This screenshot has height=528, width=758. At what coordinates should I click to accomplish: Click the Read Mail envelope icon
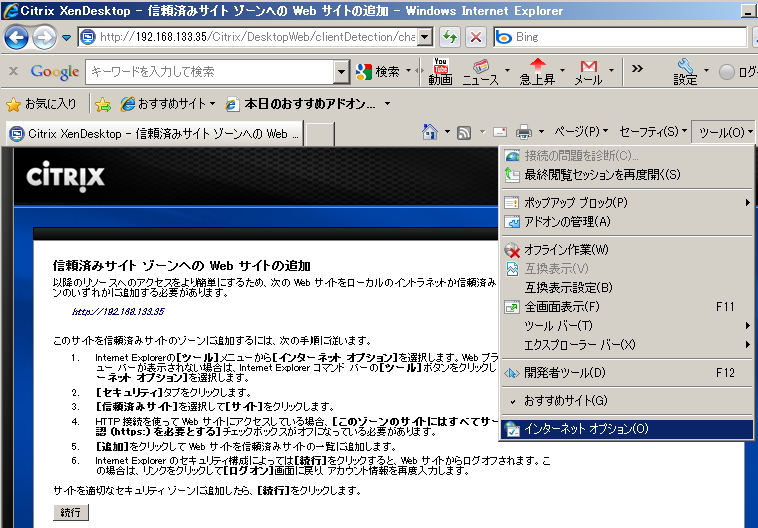[x=500, y=132]
